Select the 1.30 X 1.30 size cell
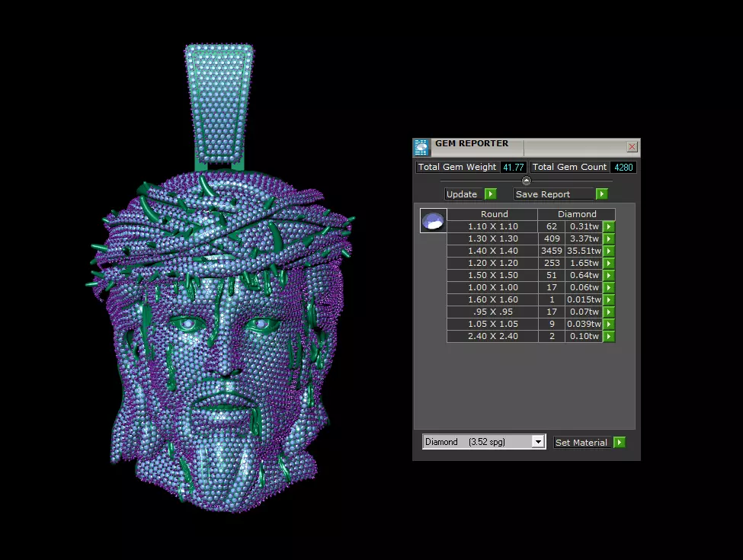This screenshot has width=743, height=560. click(x=492, y=238)
